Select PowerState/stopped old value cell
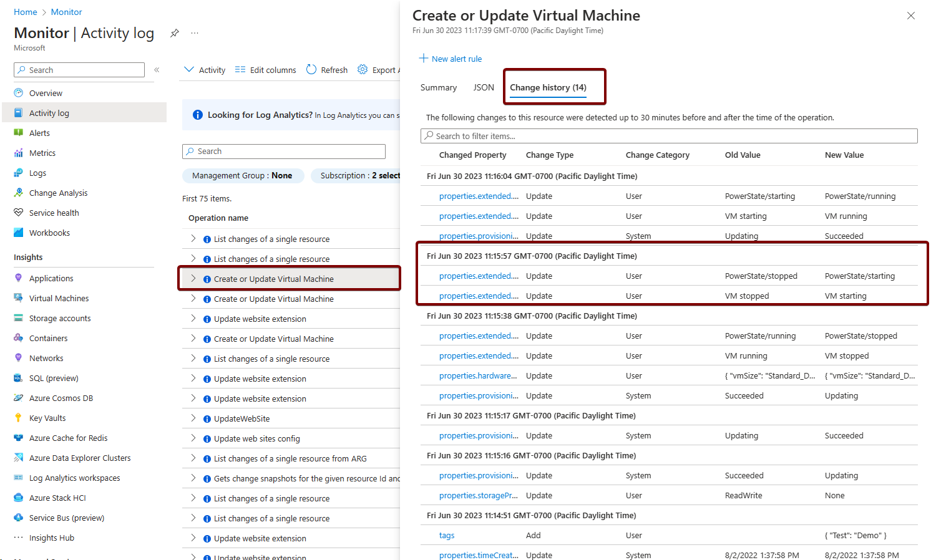The image size is (931, 560). 761,276
